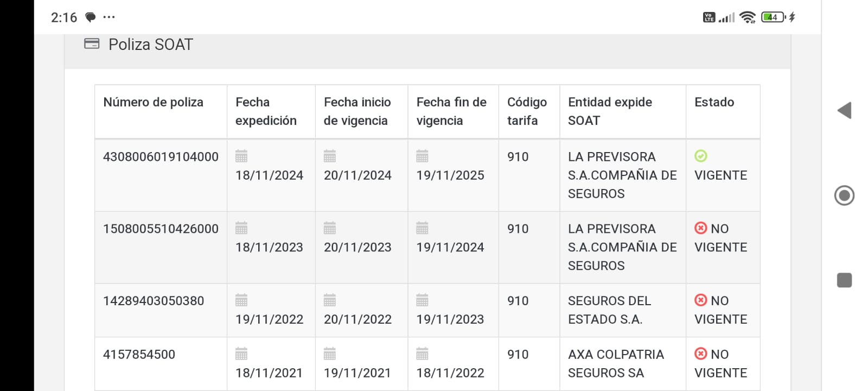Tap the red NO VIGENTE icon for policy 1508005510426000
Screen dimensions: 868x391
coord(701,228)
